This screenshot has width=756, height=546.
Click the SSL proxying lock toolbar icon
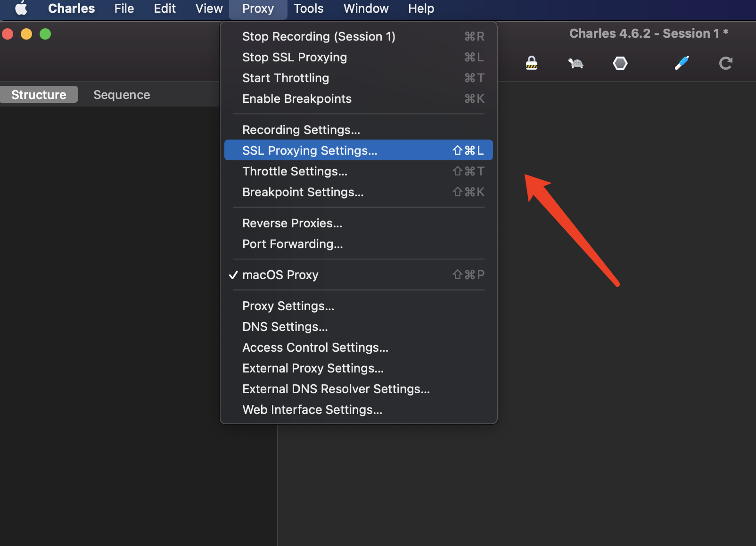pos(532,63)
